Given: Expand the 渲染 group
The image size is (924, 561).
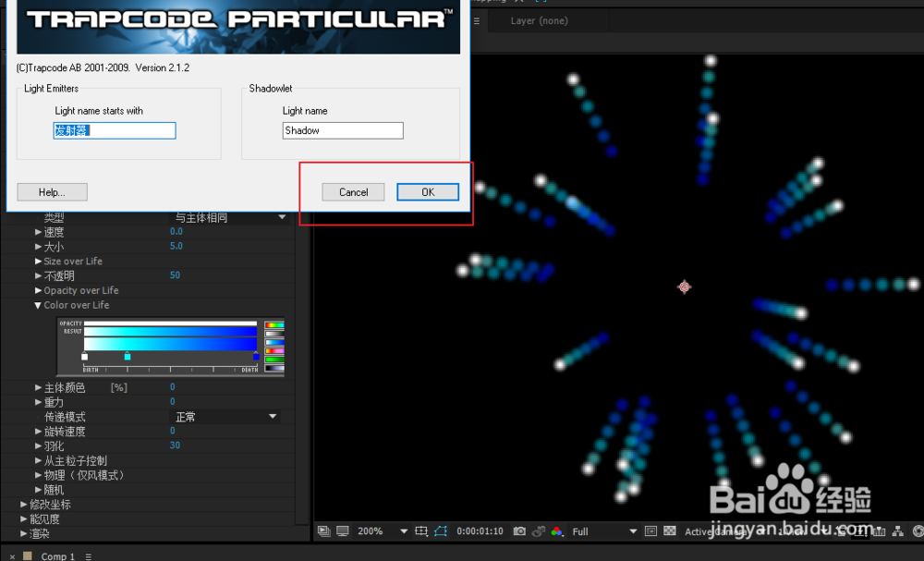Looking at the screenshot, I should [x=24, y=534].
